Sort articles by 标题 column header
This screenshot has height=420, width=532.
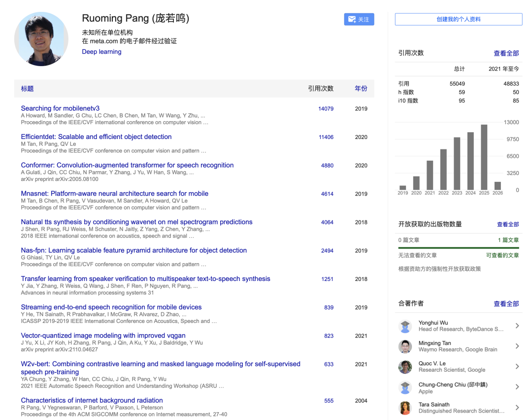pos(27,89)
